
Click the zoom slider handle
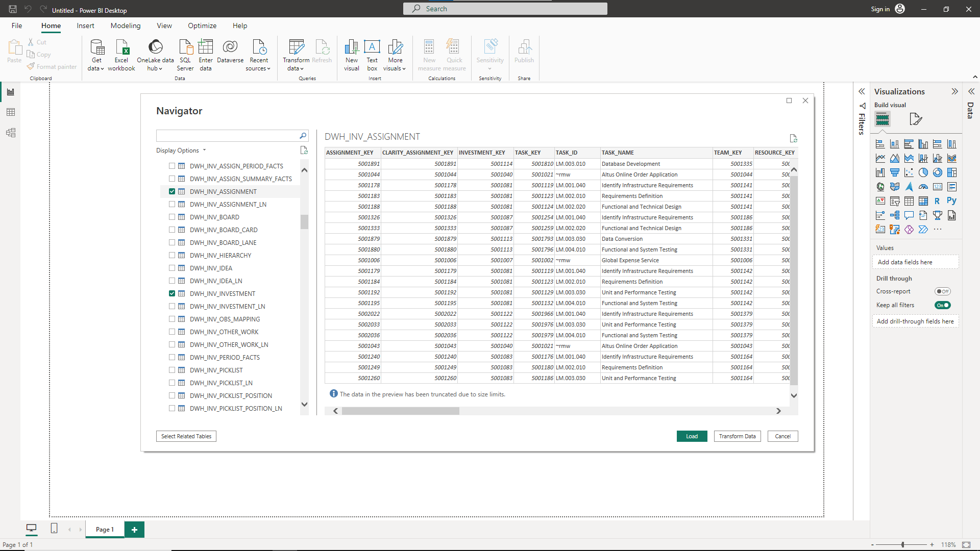[x=902, y=545]
